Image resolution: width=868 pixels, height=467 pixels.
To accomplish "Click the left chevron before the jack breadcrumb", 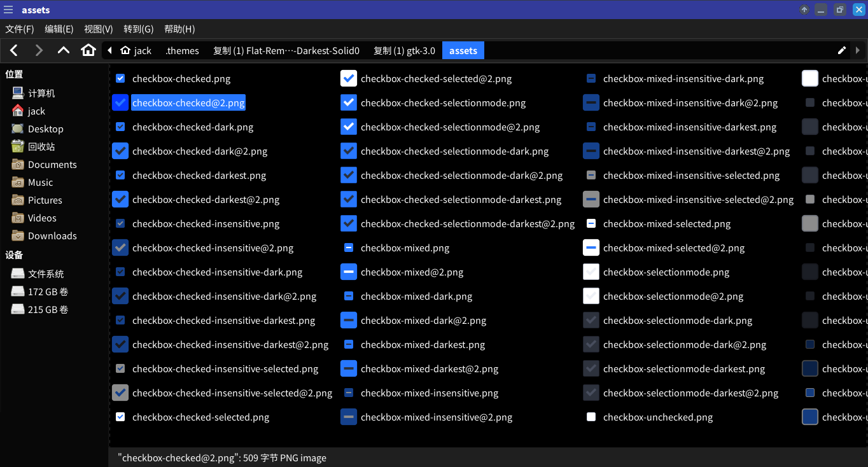I will tap(109, 50).
